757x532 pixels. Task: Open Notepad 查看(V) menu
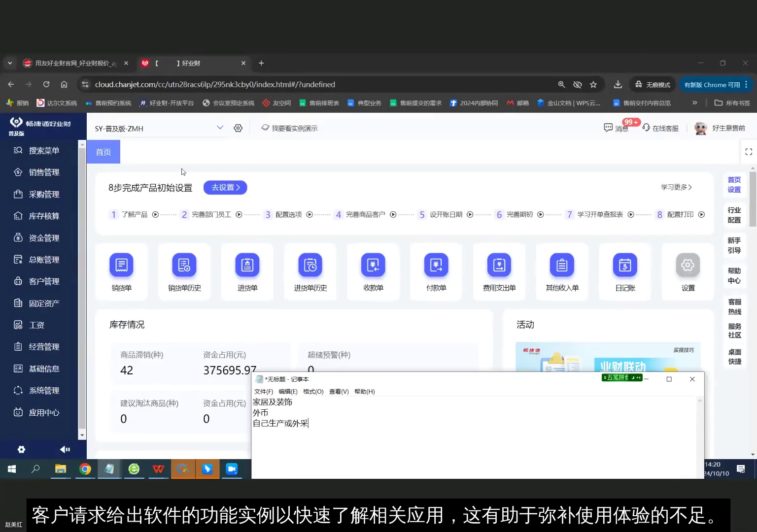339,392
